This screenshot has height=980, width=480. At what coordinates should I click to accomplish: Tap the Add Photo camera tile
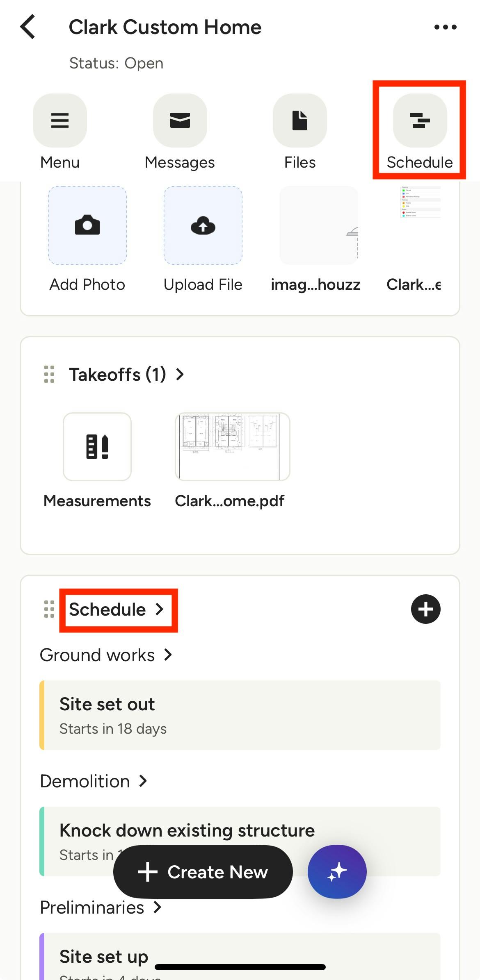[x=87, y=225]
